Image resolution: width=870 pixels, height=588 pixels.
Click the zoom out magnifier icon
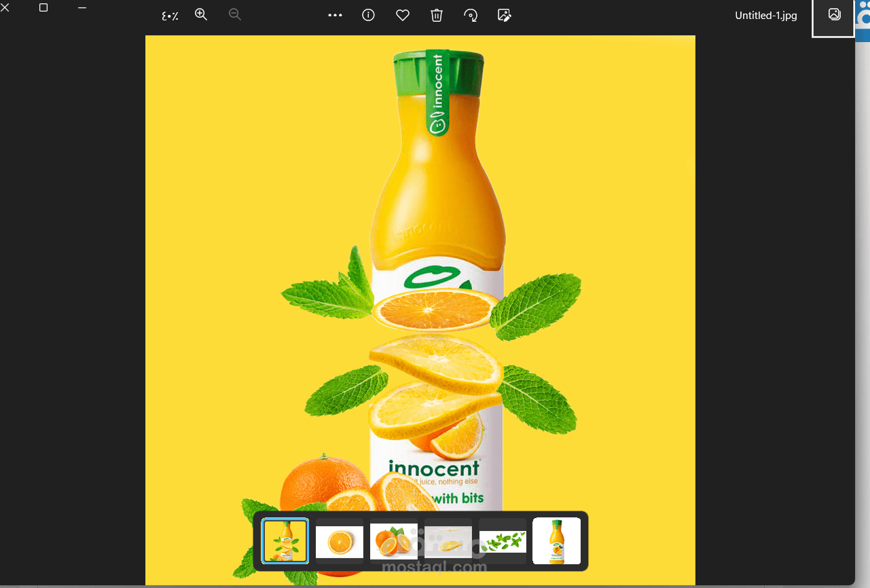coord(235,14)
